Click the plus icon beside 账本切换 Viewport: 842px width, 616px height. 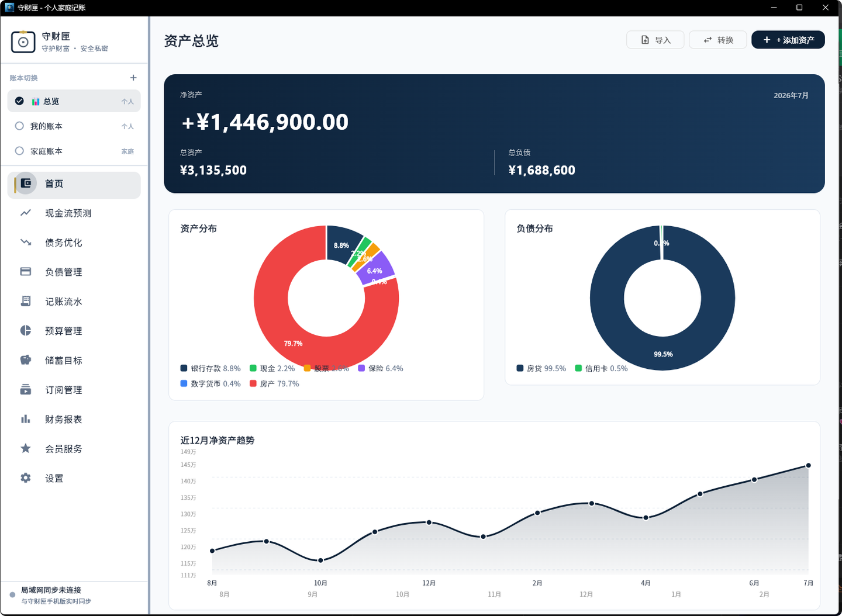[133, 78]
